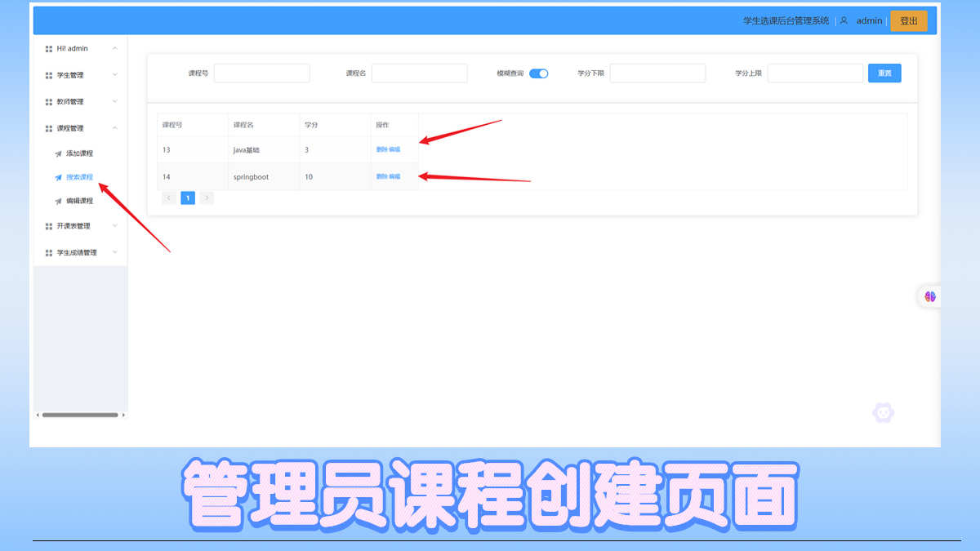Collapse the Hi! admin menu chevron

pyautogui.click(x=114, y=48)
